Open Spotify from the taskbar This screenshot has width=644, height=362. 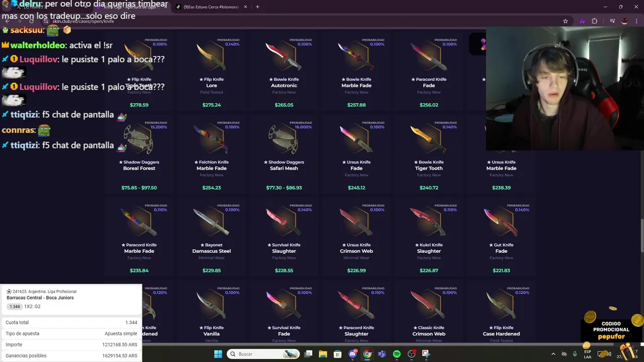[x=396, y=354]
